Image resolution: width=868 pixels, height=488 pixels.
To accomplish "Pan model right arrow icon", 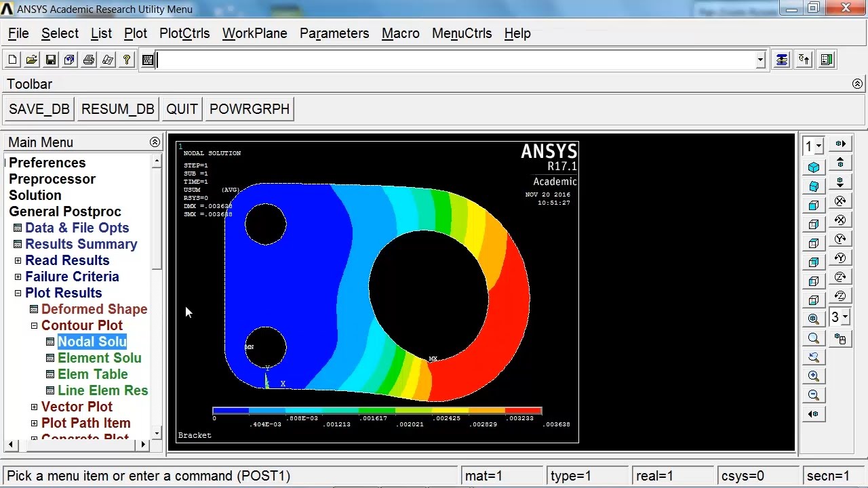I will click(x=841, y=144).
